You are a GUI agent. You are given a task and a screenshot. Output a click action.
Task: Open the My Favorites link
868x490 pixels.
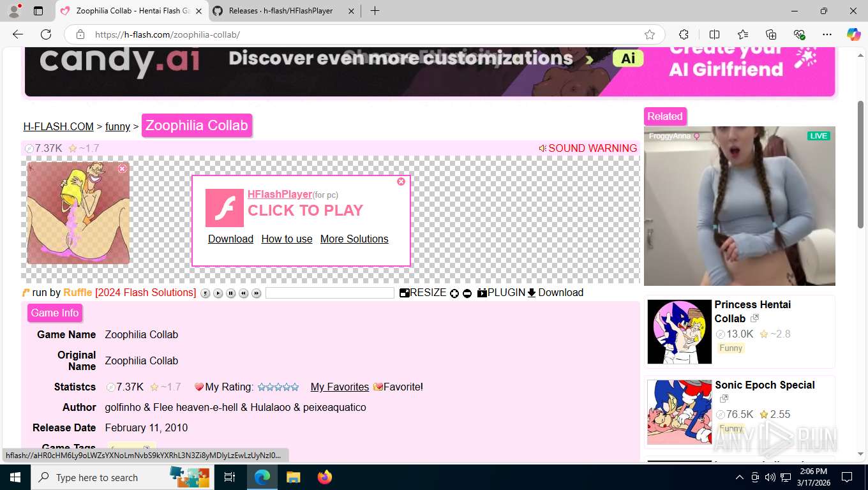pyautogui.click(x=340, y=387)
